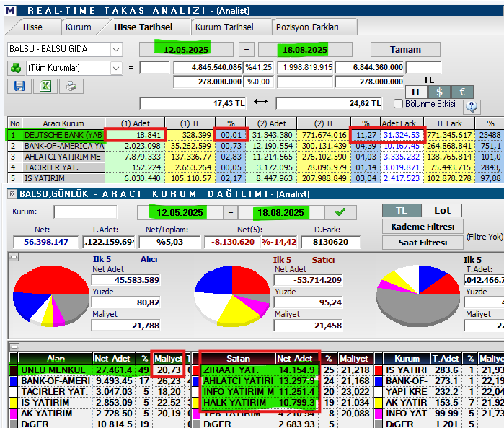Open Saat Filtresi
This screenshot has width=504, height=428.
[423, 243]
